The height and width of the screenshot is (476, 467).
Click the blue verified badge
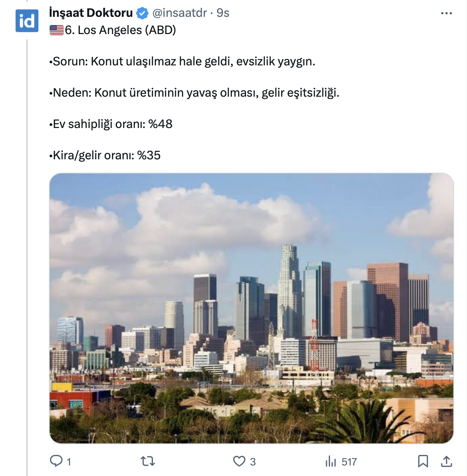(142, 13)
